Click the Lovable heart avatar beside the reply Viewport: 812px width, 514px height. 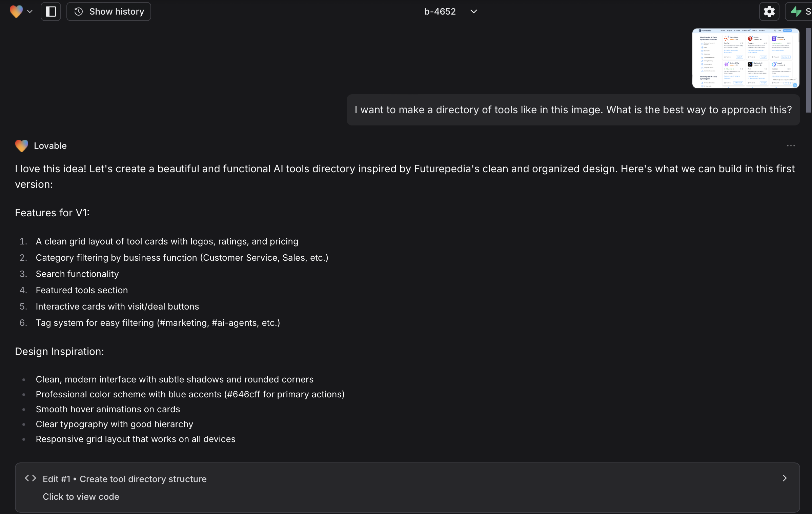[21, 145]
